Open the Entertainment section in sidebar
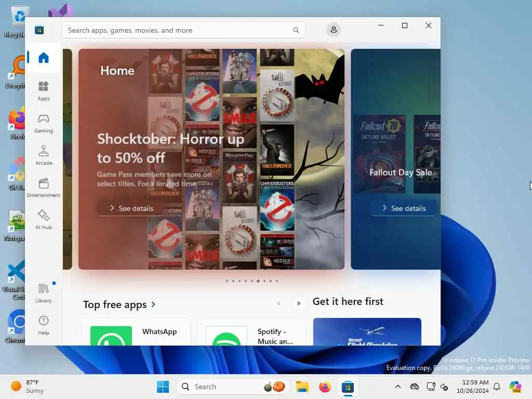 pos(44,188)
